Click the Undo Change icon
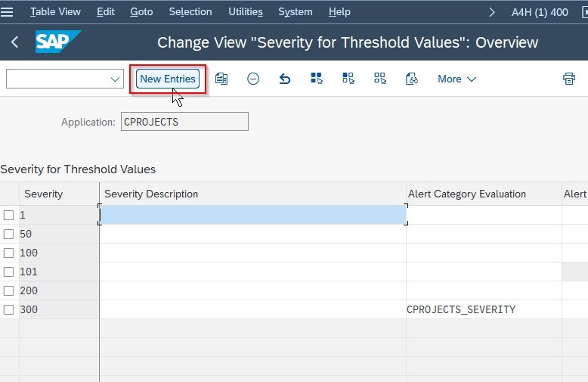Viewport: 588px width, 382px height. tap(285, 79)
